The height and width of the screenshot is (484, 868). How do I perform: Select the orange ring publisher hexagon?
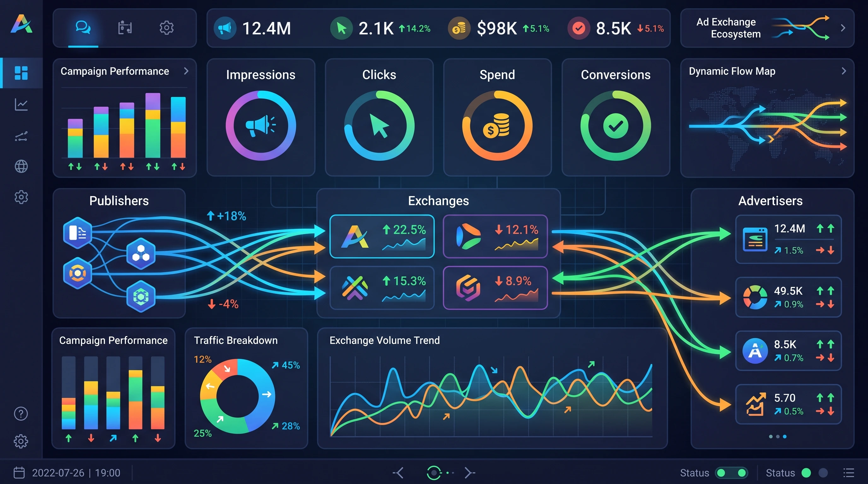pyautogui.click(x=78, y=273)
